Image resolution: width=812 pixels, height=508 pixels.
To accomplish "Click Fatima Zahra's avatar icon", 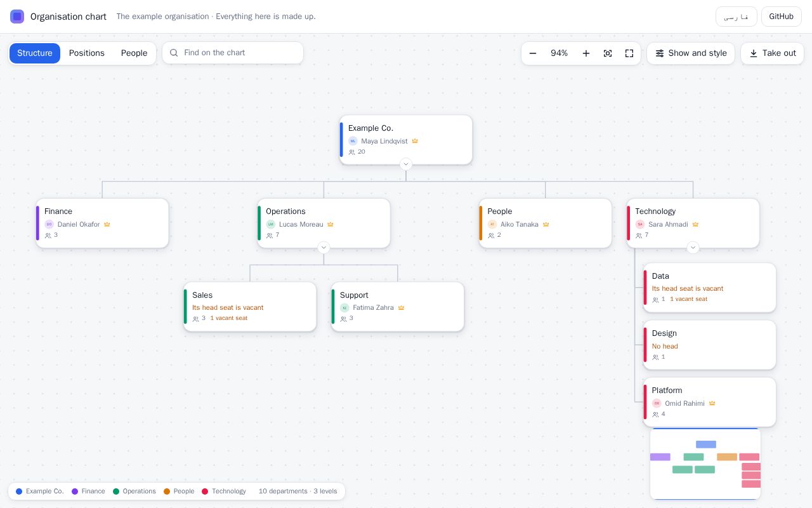I will tap(344, 307).
